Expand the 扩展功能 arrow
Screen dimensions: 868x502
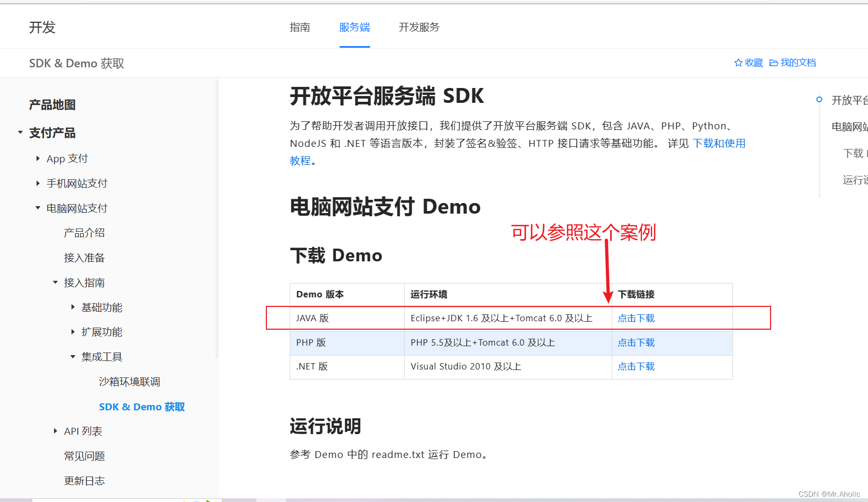click(x=73, y=332)
